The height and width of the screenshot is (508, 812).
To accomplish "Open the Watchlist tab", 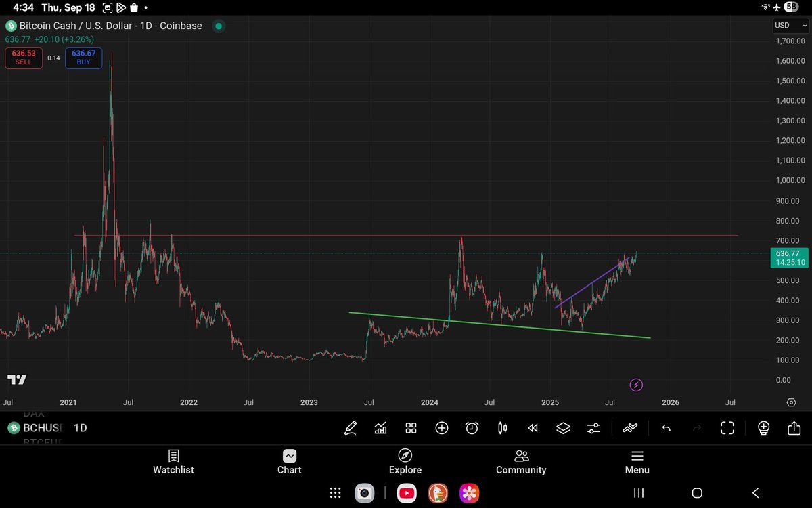I will coord(173,462).
